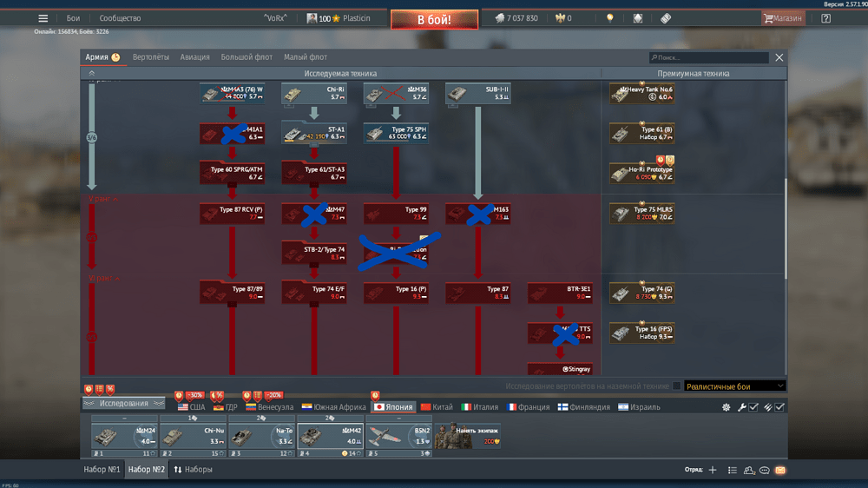This screenshot has width=868, height=488.
Task: Add squad member with plus icon
Action: (713, 470)
